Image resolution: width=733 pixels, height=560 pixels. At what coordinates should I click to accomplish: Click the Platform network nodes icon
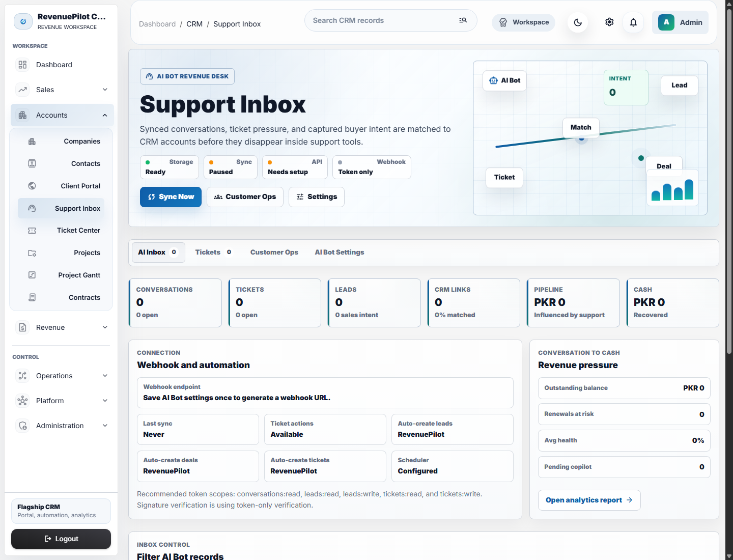click(x=22, y=401)
